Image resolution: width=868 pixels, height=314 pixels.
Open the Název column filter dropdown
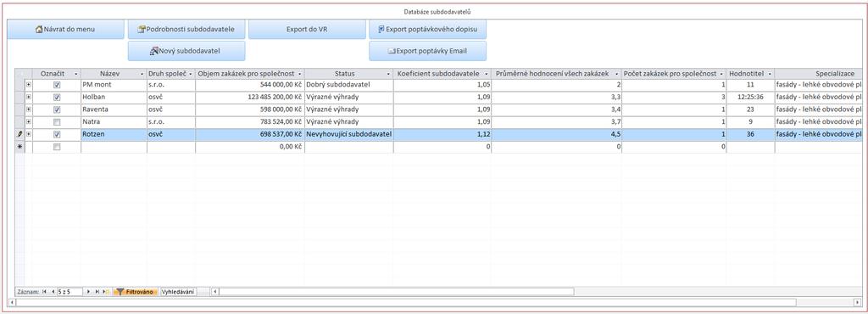click(142, 74)
